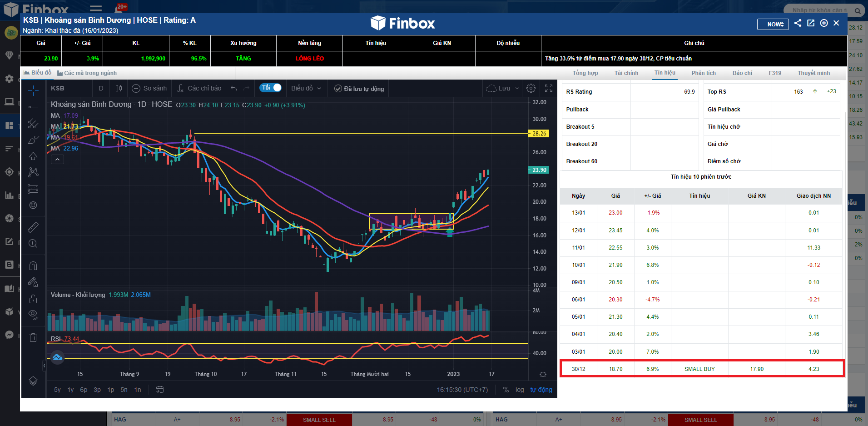Click the 13/01 date row
868x426 pixels.
[x=701, y=213]
